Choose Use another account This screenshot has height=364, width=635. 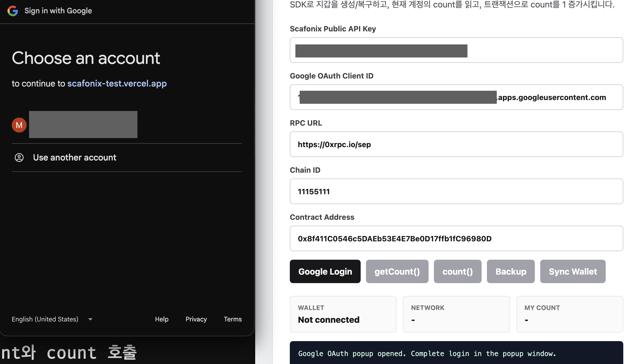127,158
